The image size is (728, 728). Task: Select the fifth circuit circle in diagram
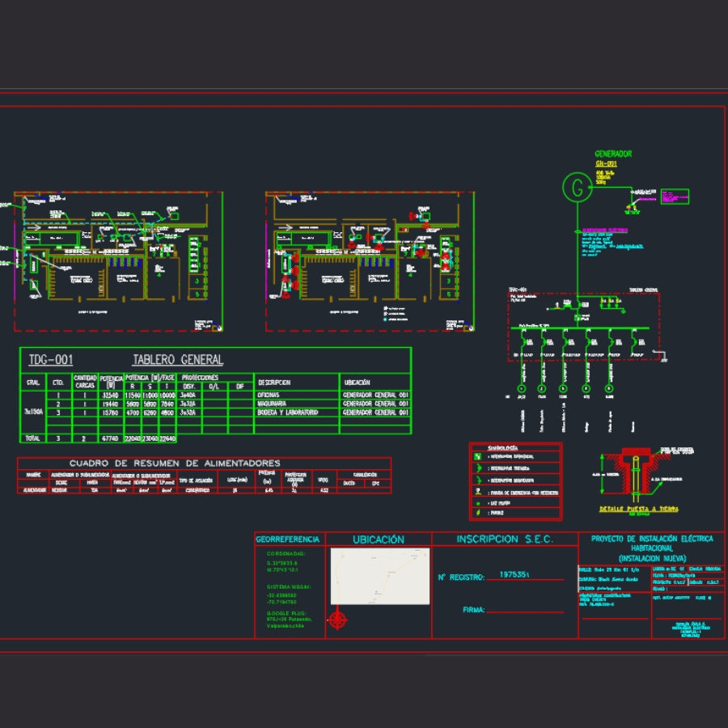pyautogui.click(x=608, y=389)
